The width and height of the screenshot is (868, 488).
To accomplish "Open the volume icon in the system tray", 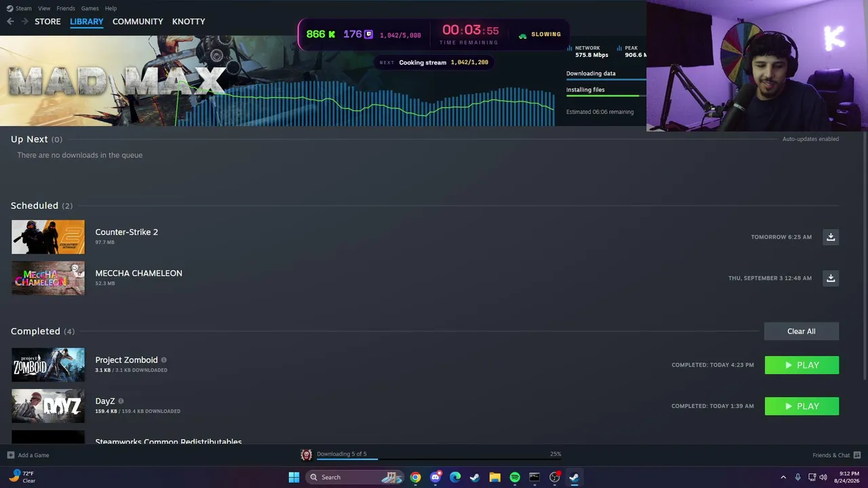I will coord(823,477).
